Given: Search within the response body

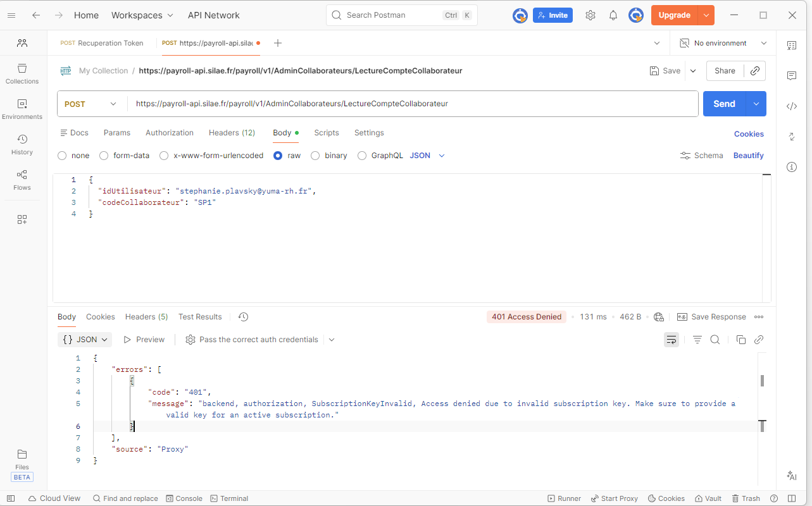Looking at the screenshot, I should (x=715, y=340).
